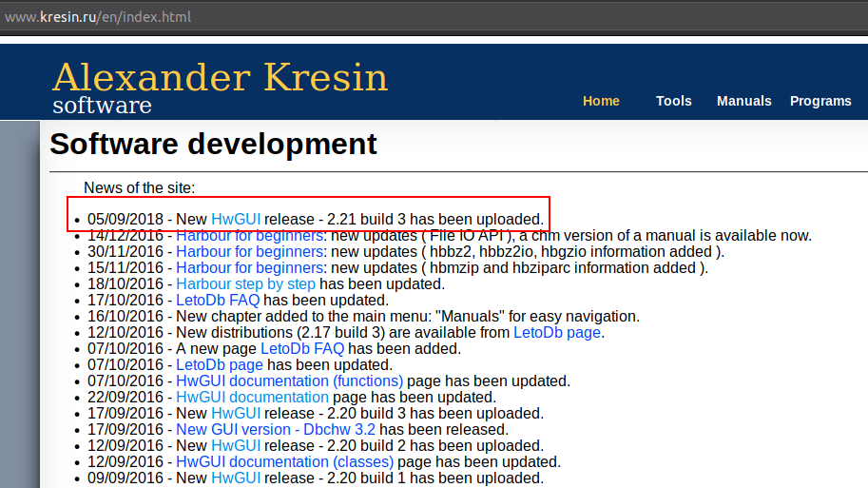The height and width of the screenshot is (488, 868).
Task: Click the date 18/10/2016
Action: (x=125, y=283)
